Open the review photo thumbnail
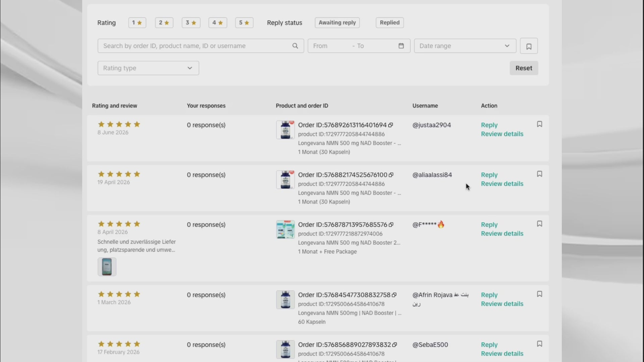Screen dimensions: 644x362 click(107, 267)
